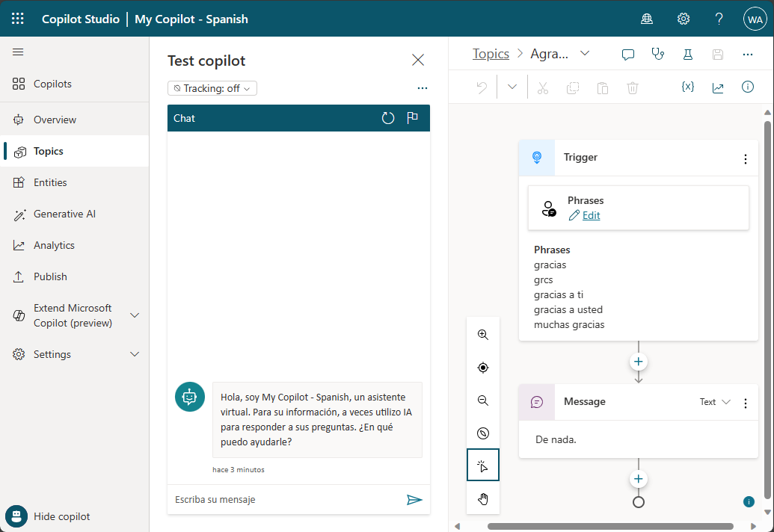Open the app launcher waffle menu
Image resolution: width=774 pixels, height=532 pixels.
[x=18, y=19]
